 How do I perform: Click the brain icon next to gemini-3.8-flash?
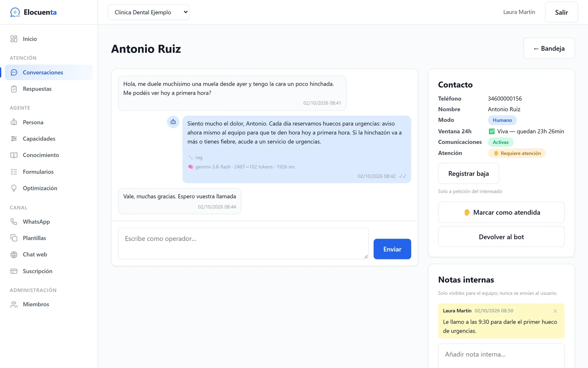(191, 167)
